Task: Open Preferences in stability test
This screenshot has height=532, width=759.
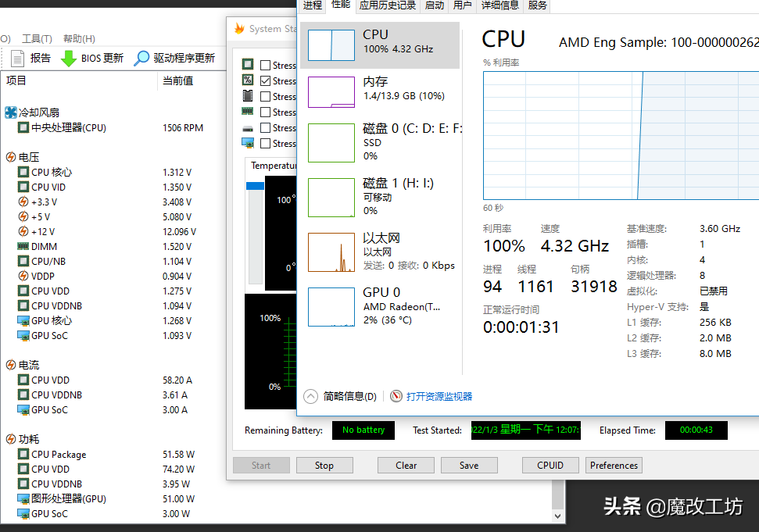Action: click(614, 466)
